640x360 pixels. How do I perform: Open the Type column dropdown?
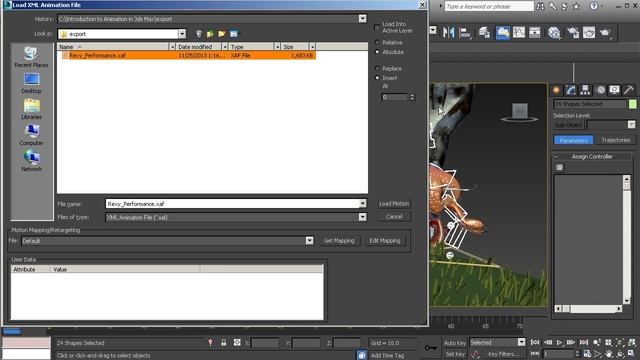coord(277,47)
